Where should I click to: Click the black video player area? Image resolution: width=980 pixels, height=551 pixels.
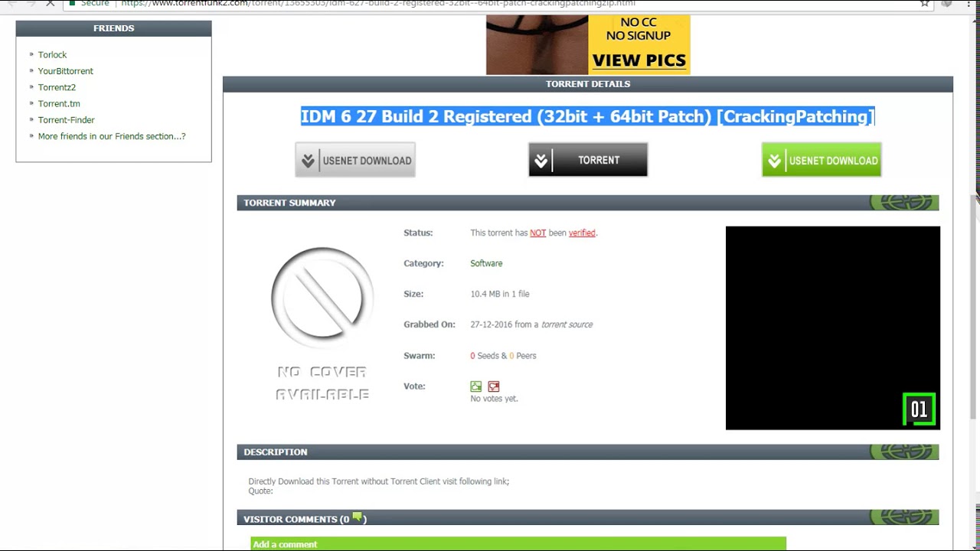coord(833,328)
